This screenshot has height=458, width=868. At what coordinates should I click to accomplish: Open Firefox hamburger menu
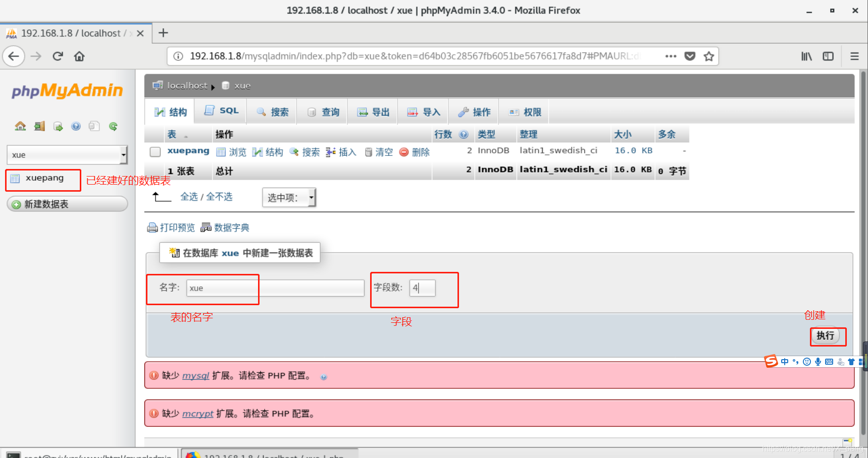point(854,56)
